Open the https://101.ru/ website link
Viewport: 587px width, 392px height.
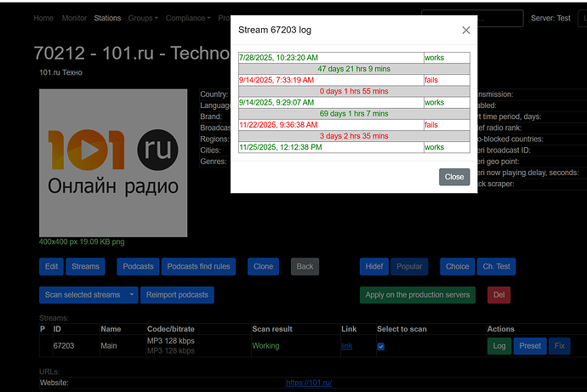click(309, 383)
